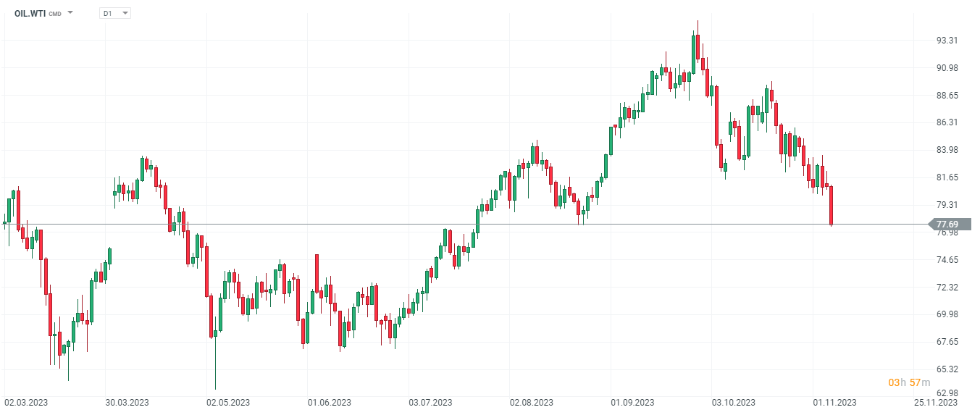Select the 03.10.2023 date axis label

click(x=733, y=403)
